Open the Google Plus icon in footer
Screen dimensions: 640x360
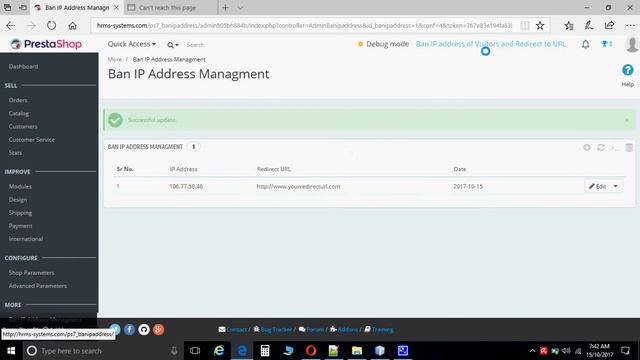pyautogui.click(x=158, y=329)
